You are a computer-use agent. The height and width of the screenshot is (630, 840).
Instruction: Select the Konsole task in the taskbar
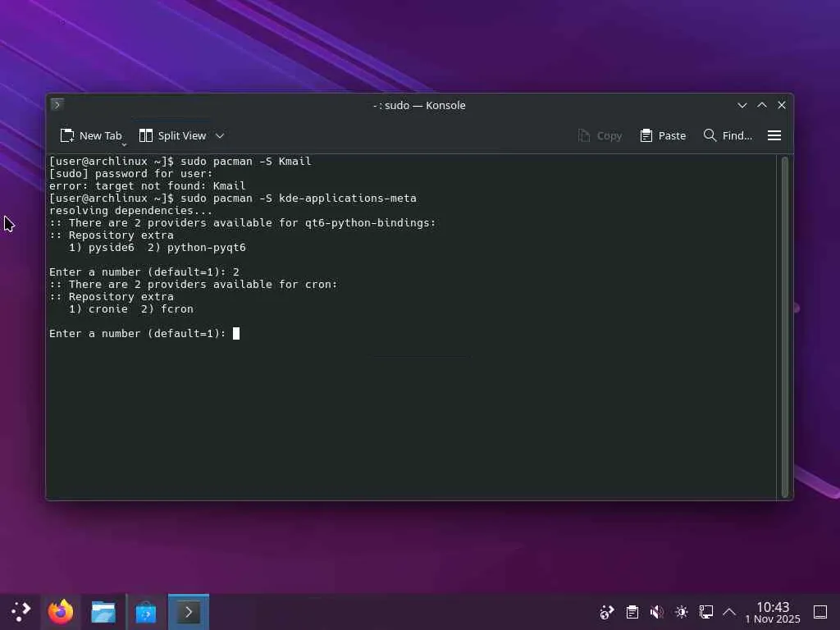coord(189,612)
